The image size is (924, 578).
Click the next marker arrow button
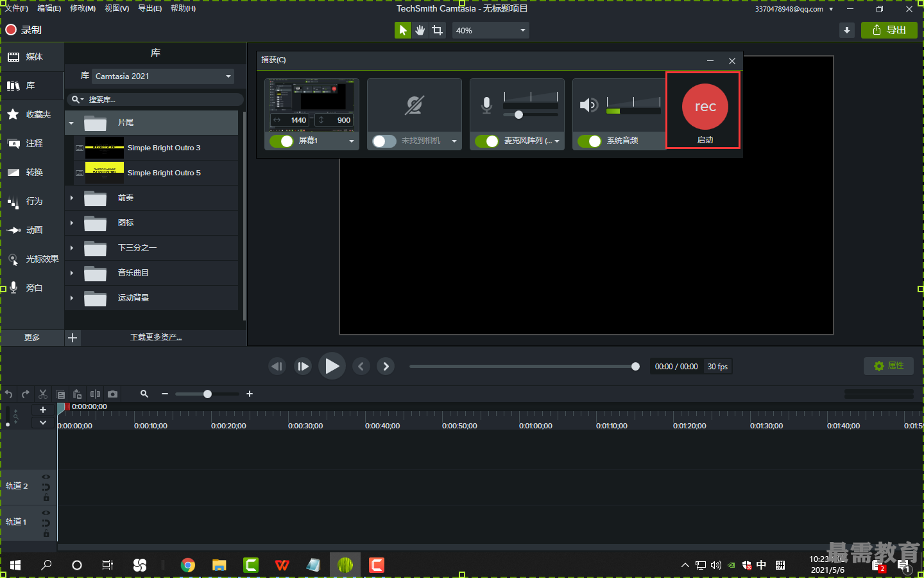(x=386, y=366)
